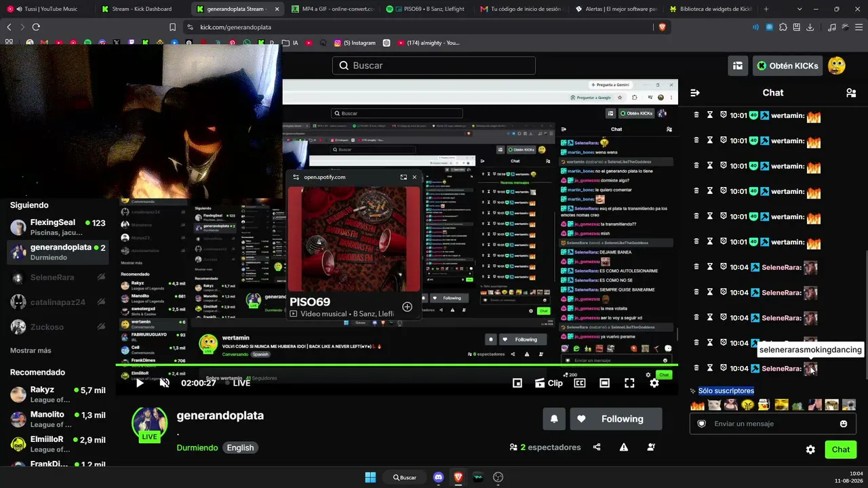Open chat settings gear
868x488 pixels.
(810, 449)
